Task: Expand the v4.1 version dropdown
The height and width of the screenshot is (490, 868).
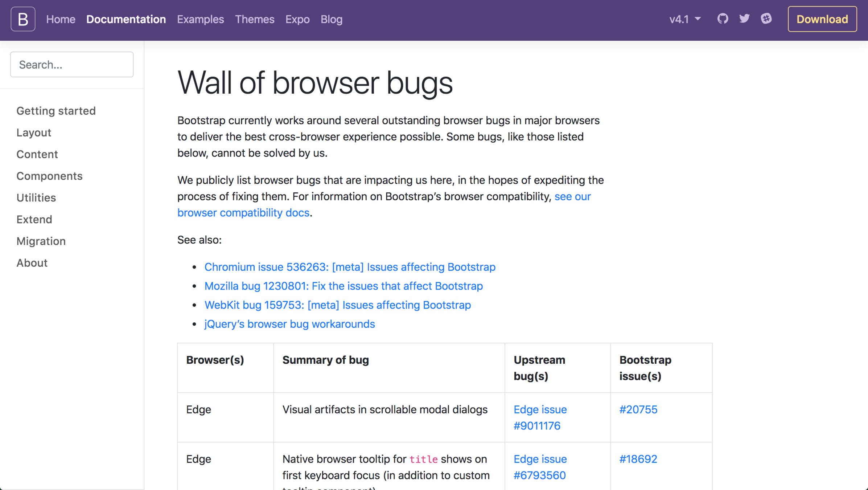Action: [684, 19]
